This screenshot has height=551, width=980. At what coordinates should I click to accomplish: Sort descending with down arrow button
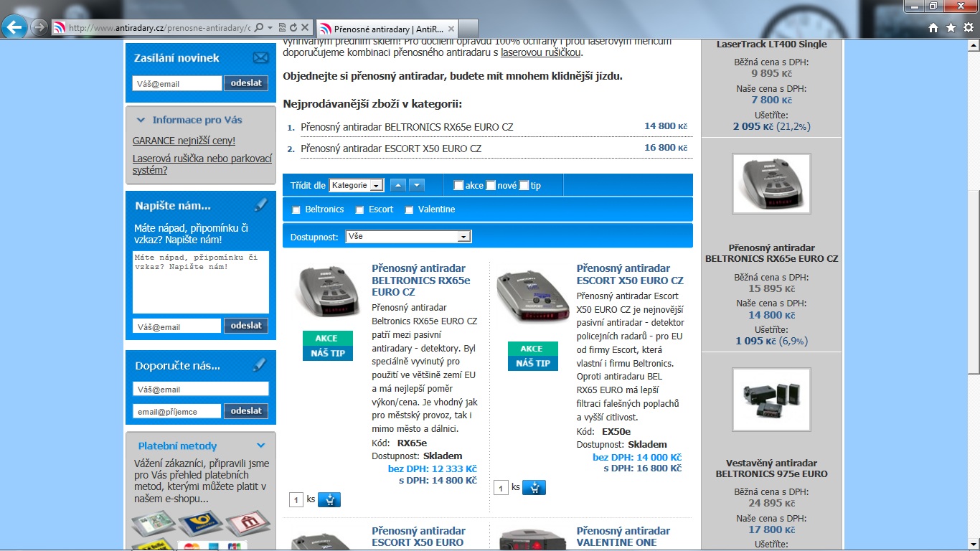pos(416,185)
